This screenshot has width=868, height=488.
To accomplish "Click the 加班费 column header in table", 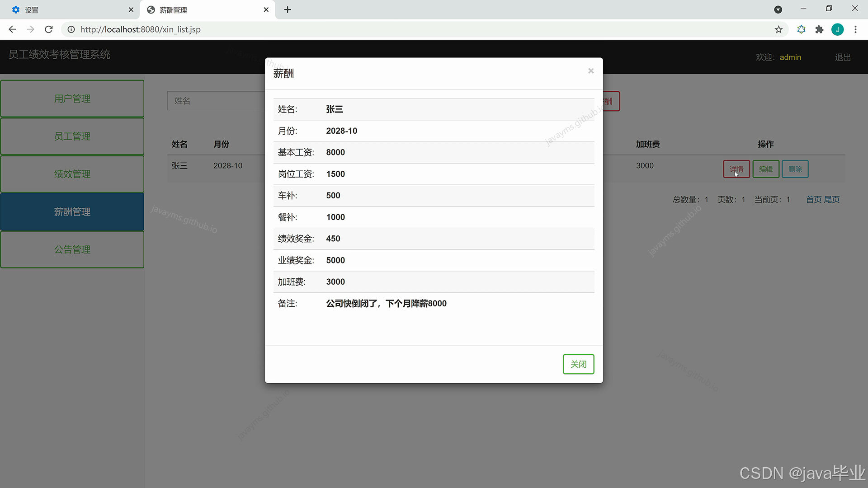I will 648,144.
